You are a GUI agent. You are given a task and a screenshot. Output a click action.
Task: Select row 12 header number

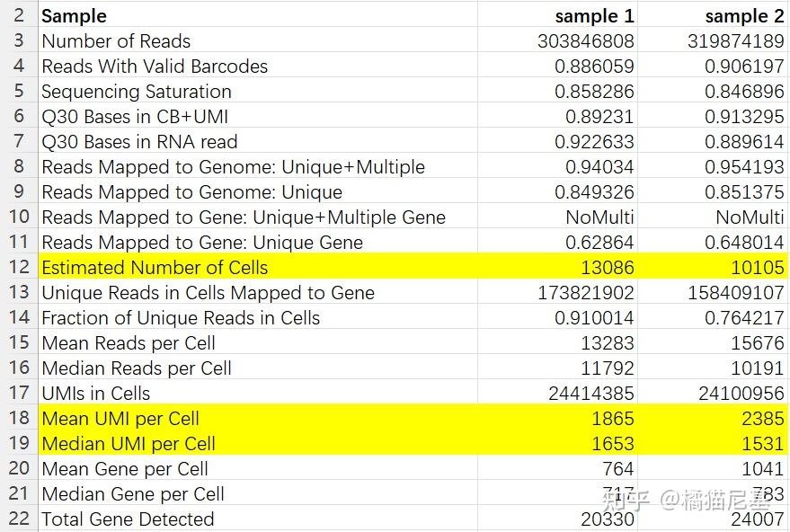[19, 267]
